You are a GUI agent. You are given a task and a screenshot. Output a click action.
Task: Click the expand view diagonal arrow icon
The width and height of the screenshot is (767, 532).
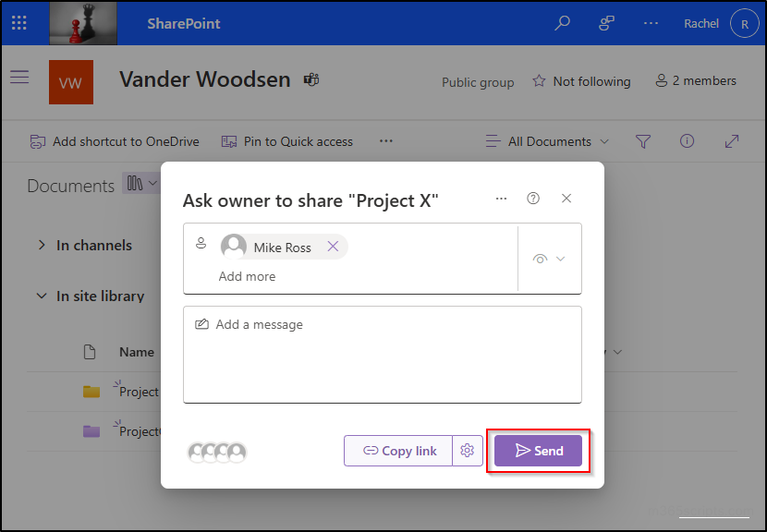pos(732,141)
